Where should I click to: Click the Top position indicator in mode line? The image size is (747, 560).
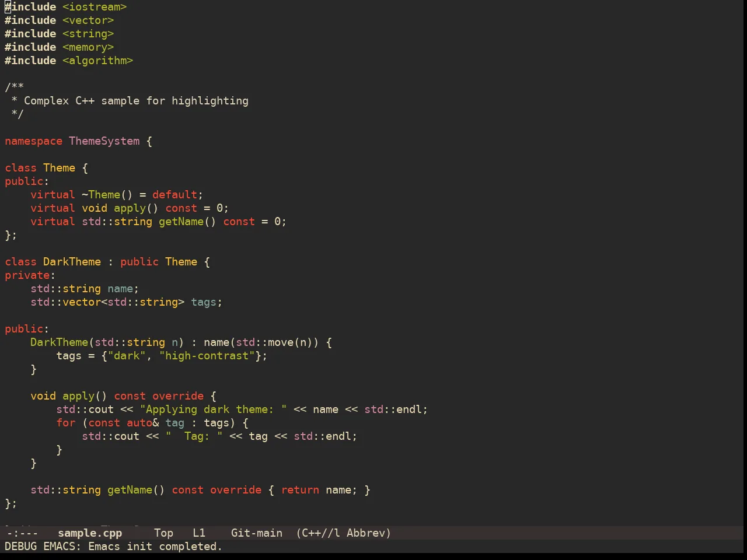[x=164, y=533]
